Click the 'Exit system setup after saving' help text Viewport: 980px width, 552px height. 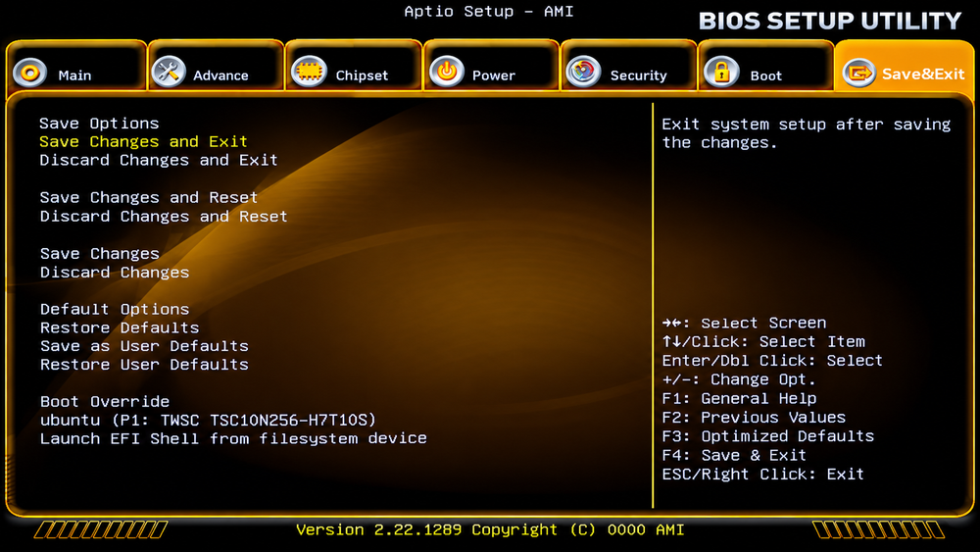(807, 133)
